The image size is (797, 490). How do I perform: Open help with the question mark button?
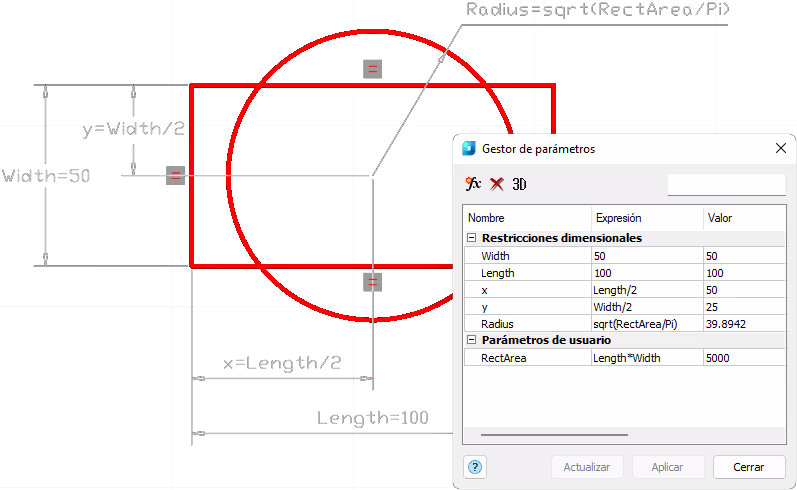point(475,467)
